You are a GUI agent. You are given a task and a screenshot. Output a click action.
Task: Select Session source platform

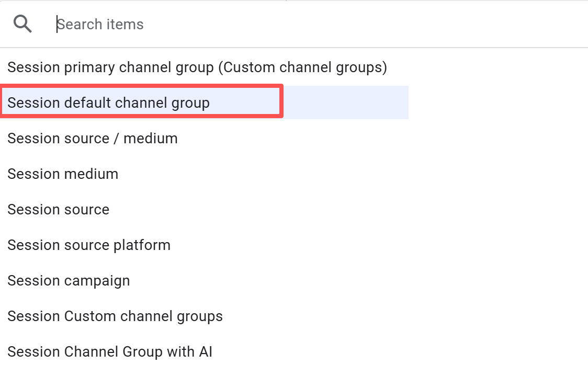pyautogui.click(x=89, y=245)
